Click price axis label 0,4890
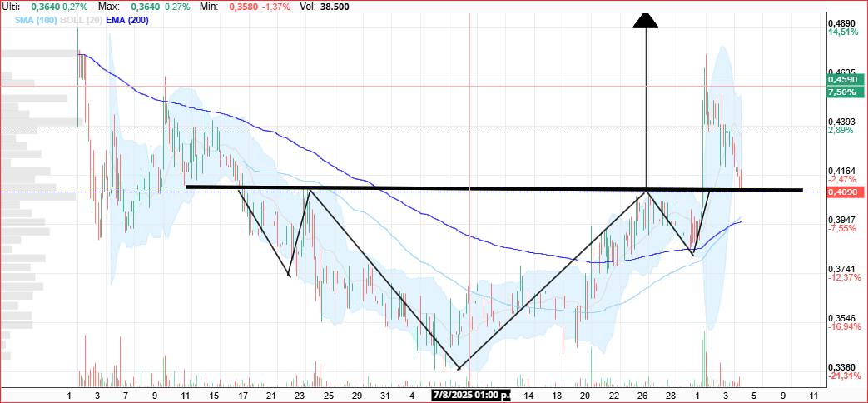This screenshot has height=403, width=868. (x=841, y=24)
